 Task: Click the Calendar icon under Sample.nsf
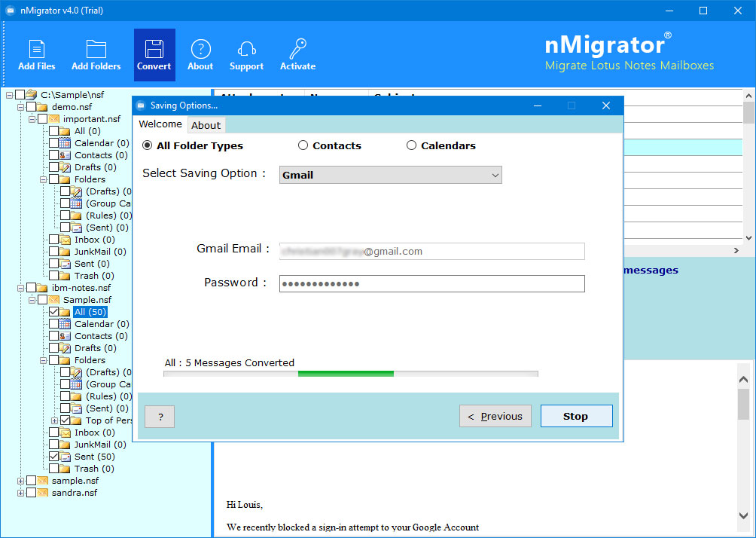[65, 324]
